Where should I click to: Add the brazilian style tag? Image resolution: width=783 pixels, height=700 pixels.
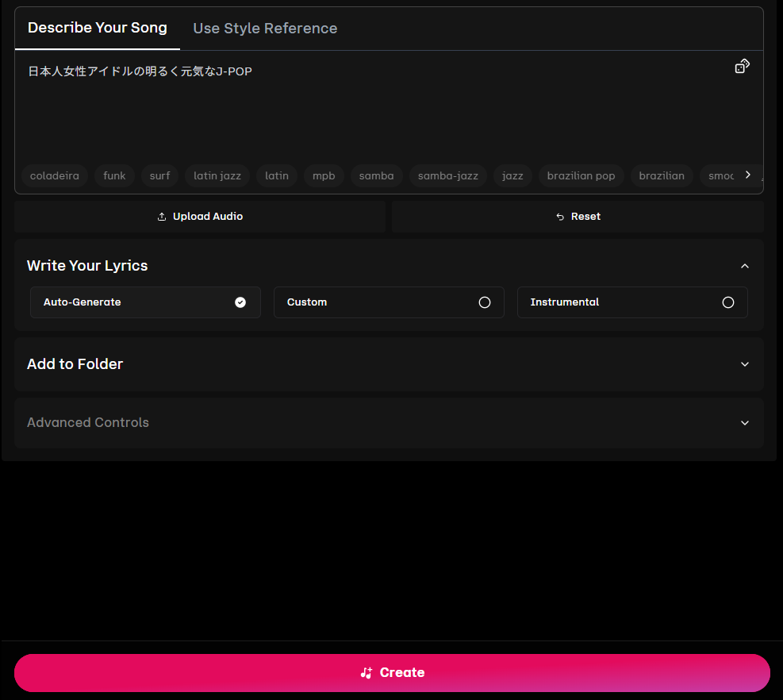(x=662, y=176)
